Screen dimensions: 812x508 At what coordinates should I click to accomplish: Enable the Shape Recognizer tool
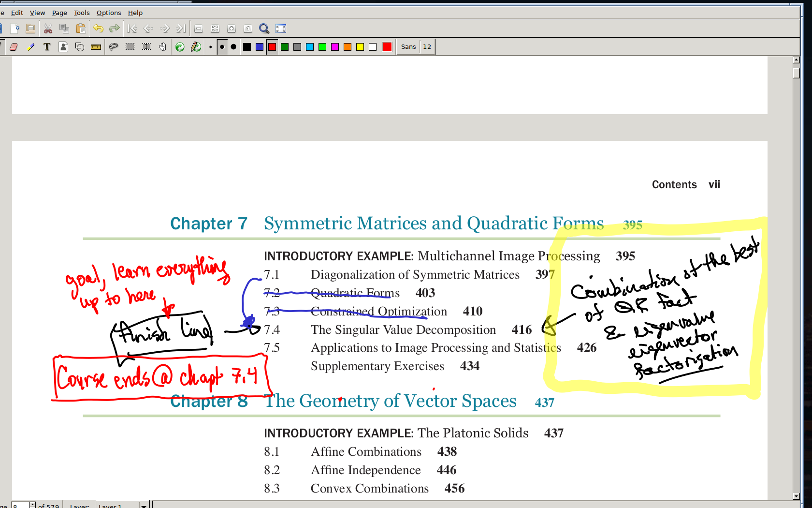coord(80,47)
